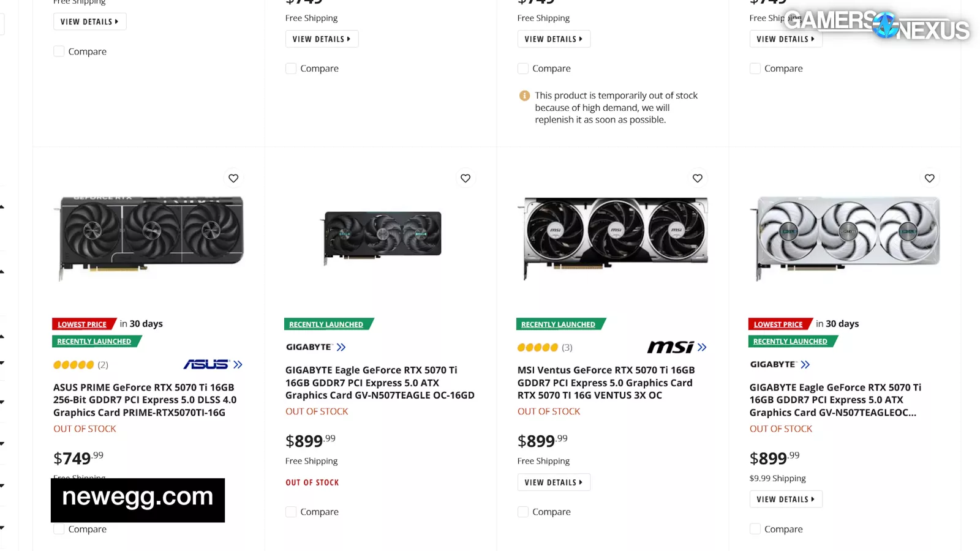Favorite the ASUS PRIME RTX 5070 Ti with heart icon
The image size is (980, 551).
tap(233, 178)
